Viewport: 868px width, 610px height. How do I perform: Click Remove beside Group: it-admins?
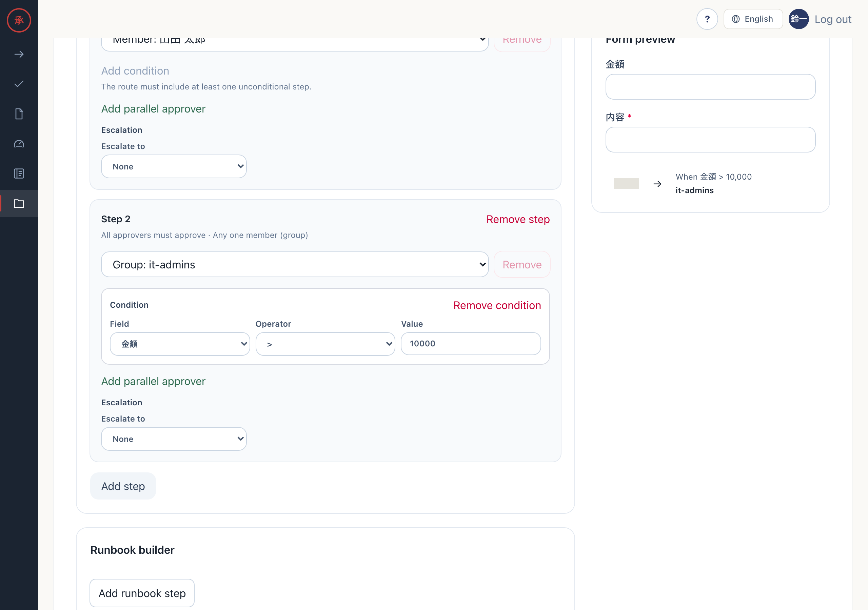coord(522,264)
